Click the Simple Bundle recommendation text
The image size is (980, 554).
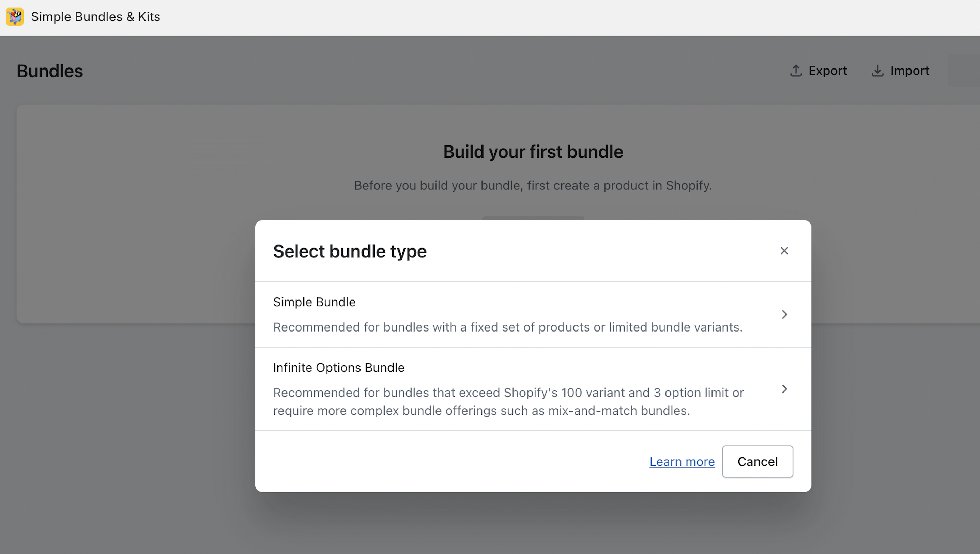pos(507,326)
